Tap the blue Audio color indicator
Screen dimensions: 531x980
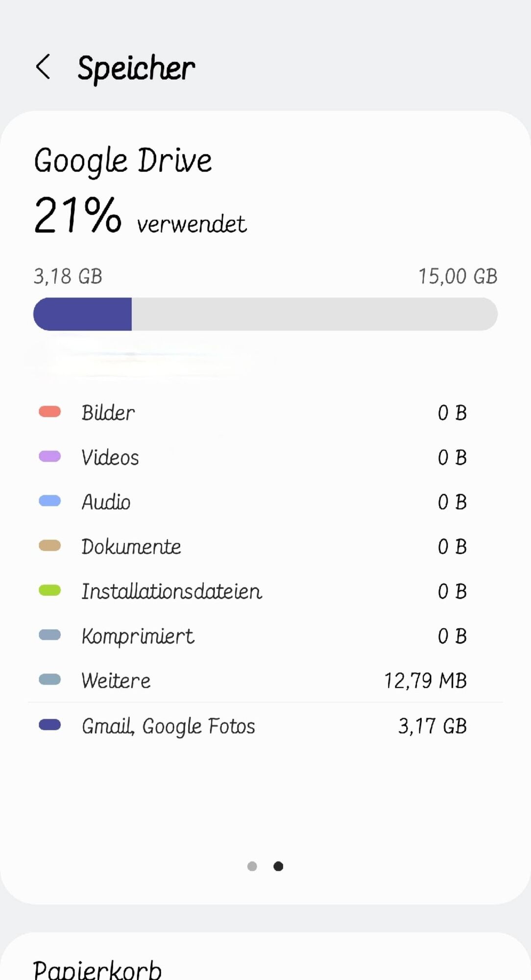tap(49, 501)
